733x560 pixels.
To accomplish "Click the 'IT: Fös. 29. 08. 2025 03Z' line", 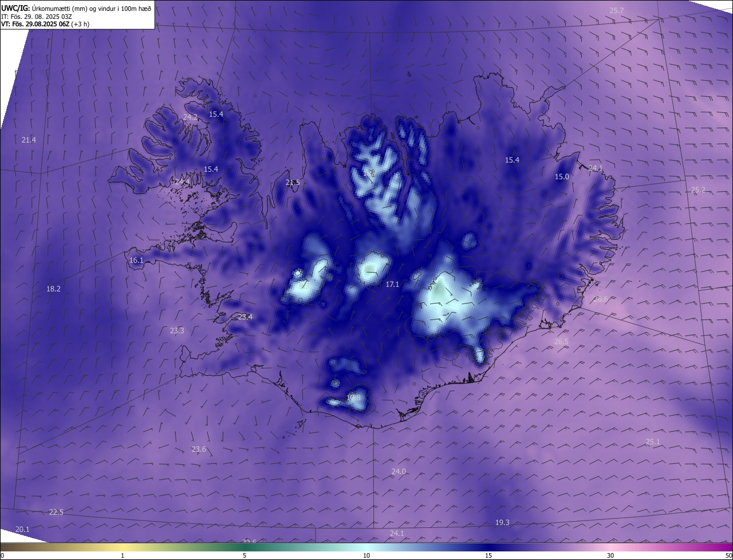I will coord(38,17).
